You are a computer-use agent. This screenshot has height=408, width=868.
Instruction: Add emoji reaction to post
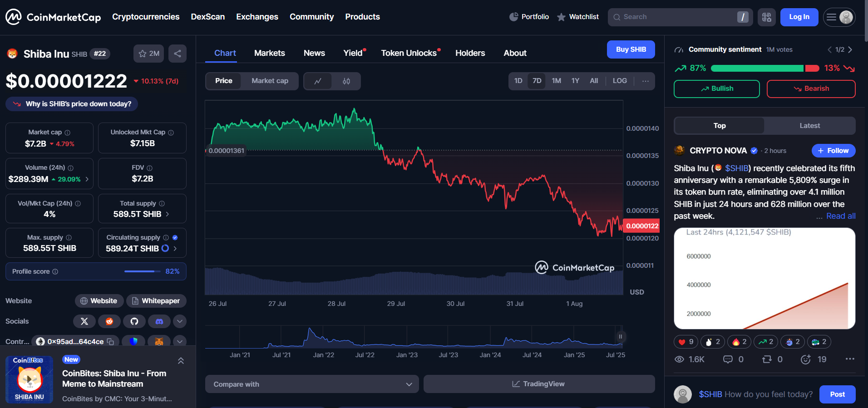(x=806, y=359)
